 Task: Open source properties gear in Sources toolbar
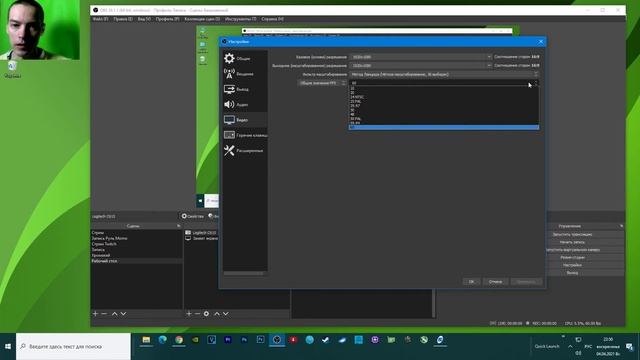207,313
